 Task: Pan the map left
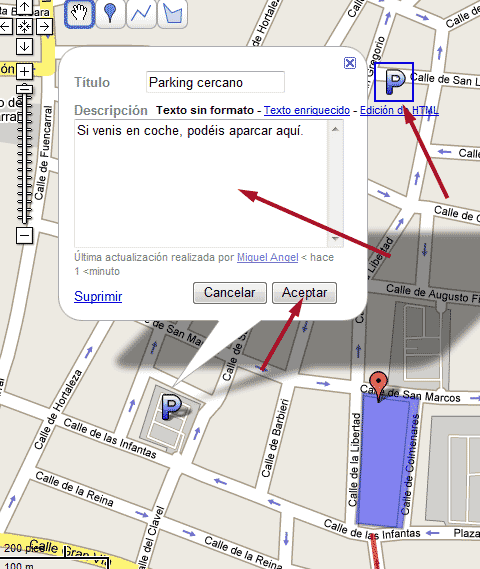click(x=6, y=26)
